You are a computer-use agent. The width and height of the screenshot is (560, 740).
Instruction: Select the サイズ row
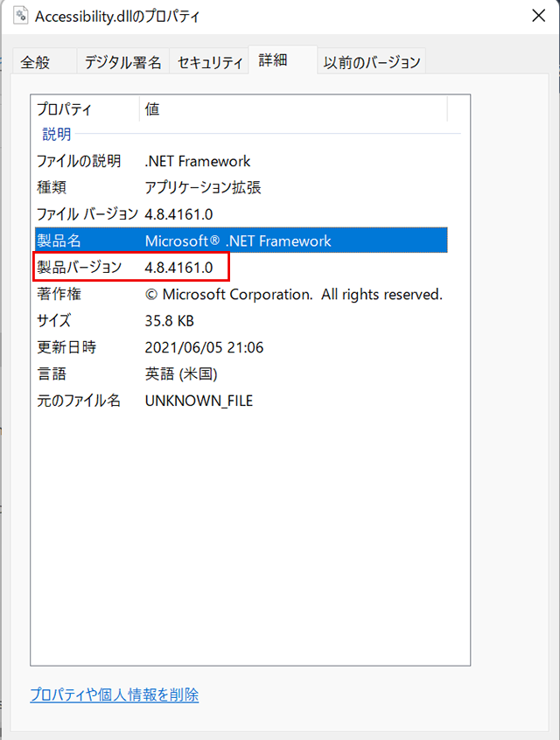pyautogui.click(x=241, y=320)
